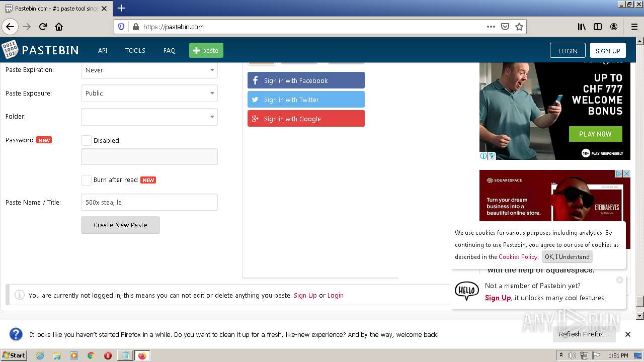644x362 pixels.
Task: Click the info icon on casino ad
Action: pyautogui.click(x=484, y=156)
